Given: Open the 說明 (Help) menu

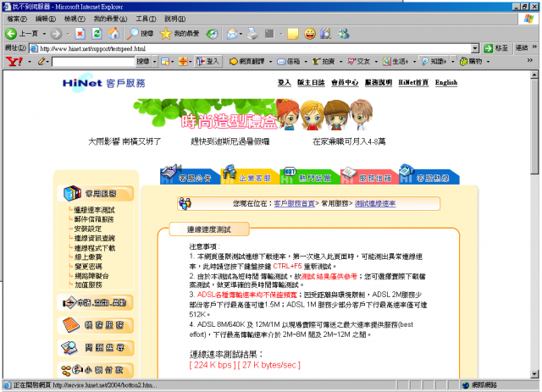Looking at the screenshot, I should tap(175, 19).
